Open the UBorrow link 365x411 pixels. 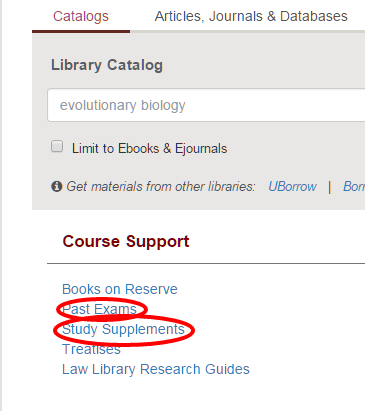(292, 186)
